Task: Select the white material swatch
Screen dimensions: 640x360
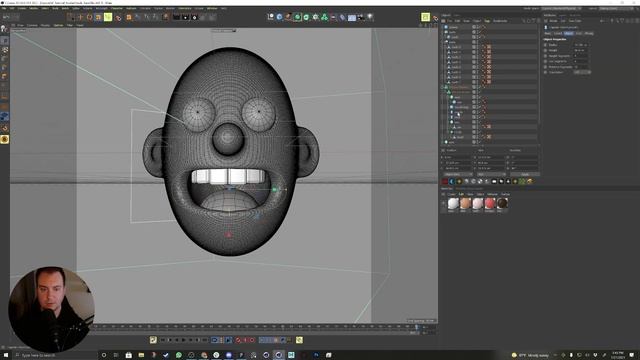Action: [x=453, y=203]
